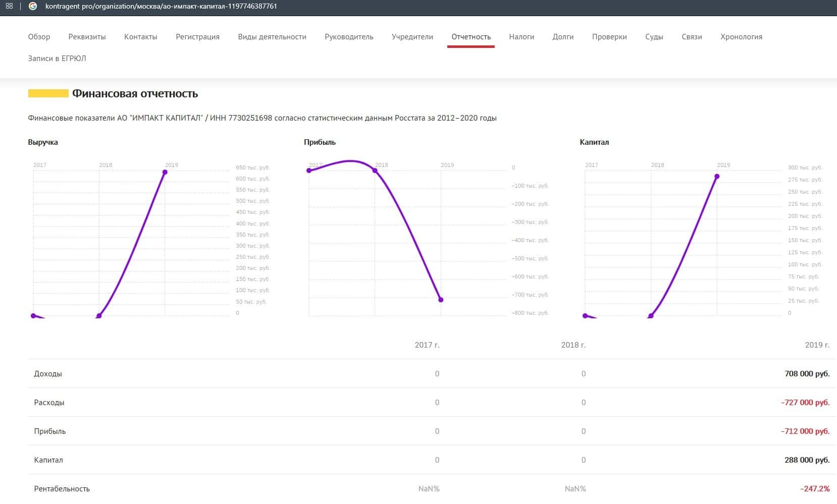Click the 2019 point on Капитал chart

[717, 177]
